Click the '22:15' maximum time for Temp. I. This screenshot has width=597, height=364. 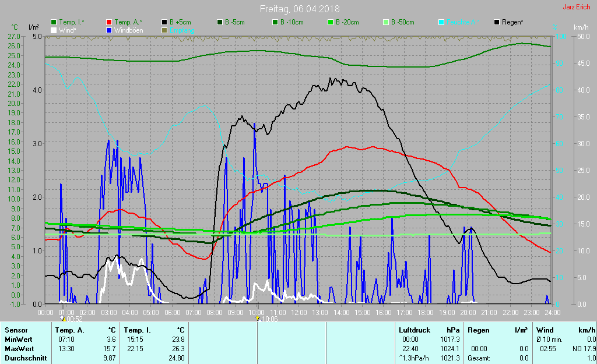(135, 349)
